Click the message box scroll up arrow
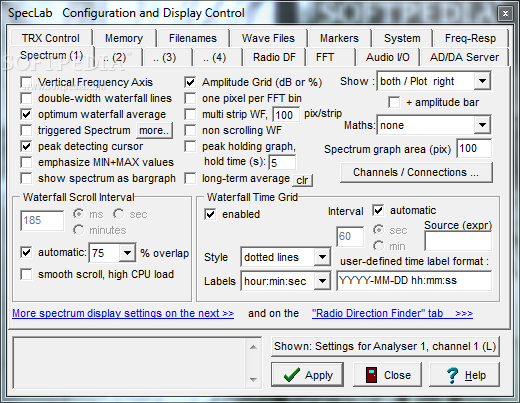520x403 pixels. click(253, 348)
